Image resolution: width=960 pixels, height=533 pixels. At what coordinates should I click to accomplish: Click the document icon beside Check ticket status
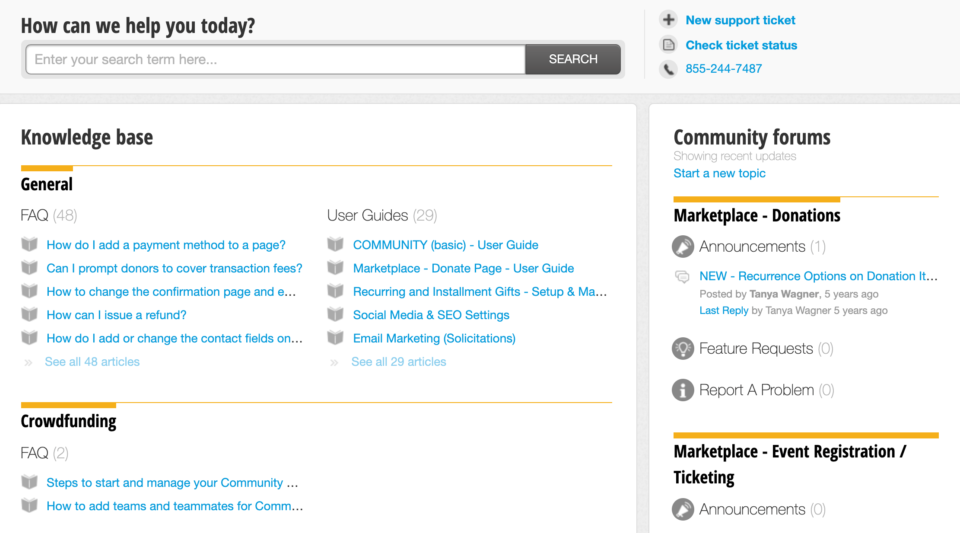tap(669, 45)
